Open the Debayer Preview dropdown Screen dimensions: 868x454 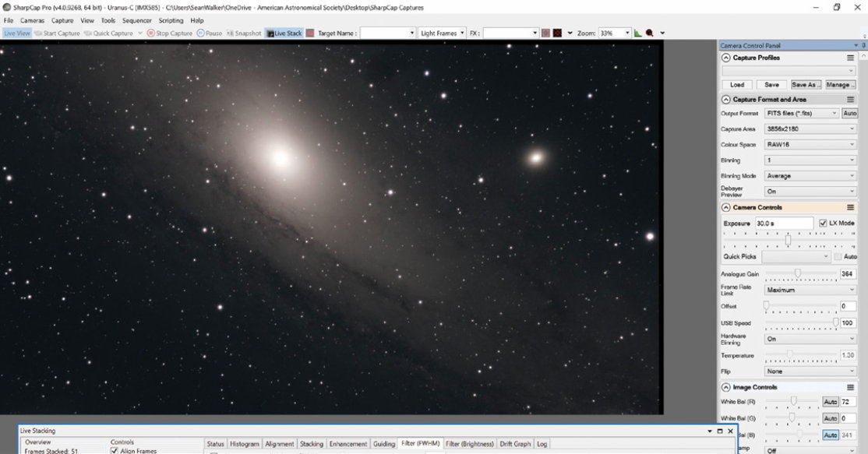[810, 192]
